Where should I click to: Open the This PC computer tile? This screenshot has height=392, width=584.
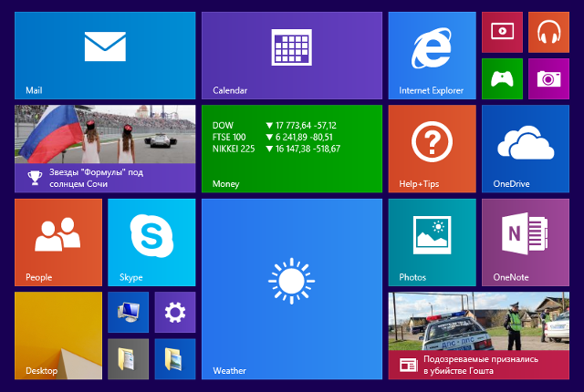(x=128, y=312)
